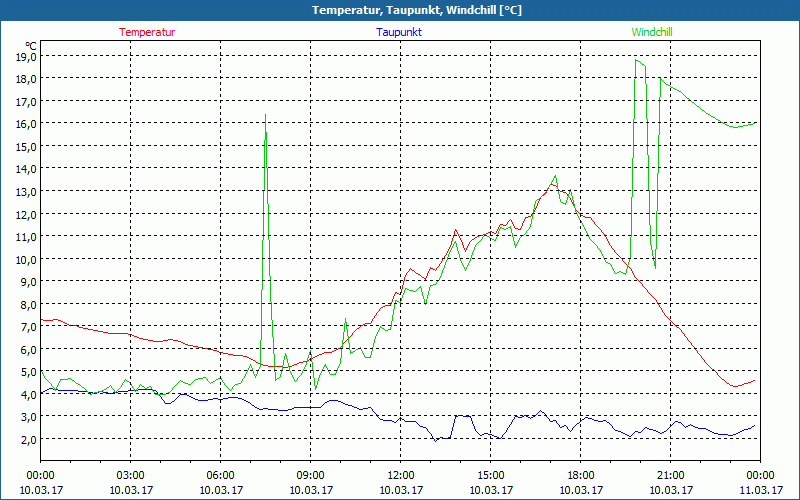Click the red Temperatur legend label
This screenshot has width=800, height=500.
(147, 32)
